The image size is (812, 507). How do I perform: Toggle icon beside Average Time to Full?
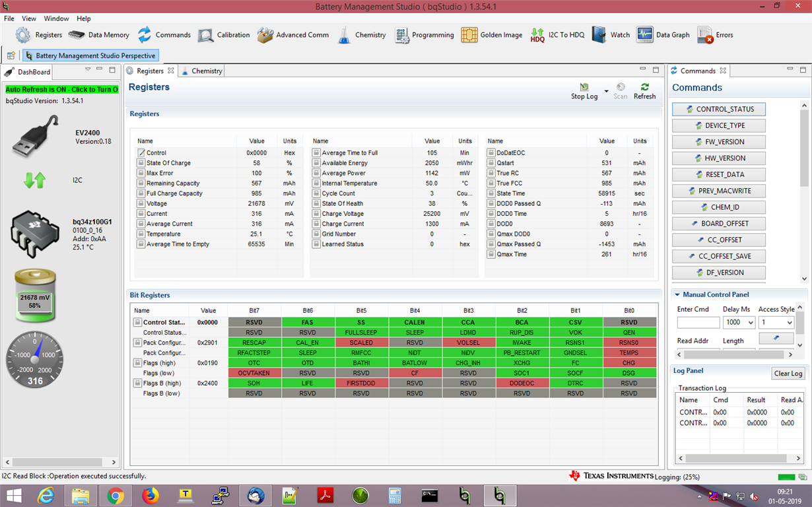point(316,152)
